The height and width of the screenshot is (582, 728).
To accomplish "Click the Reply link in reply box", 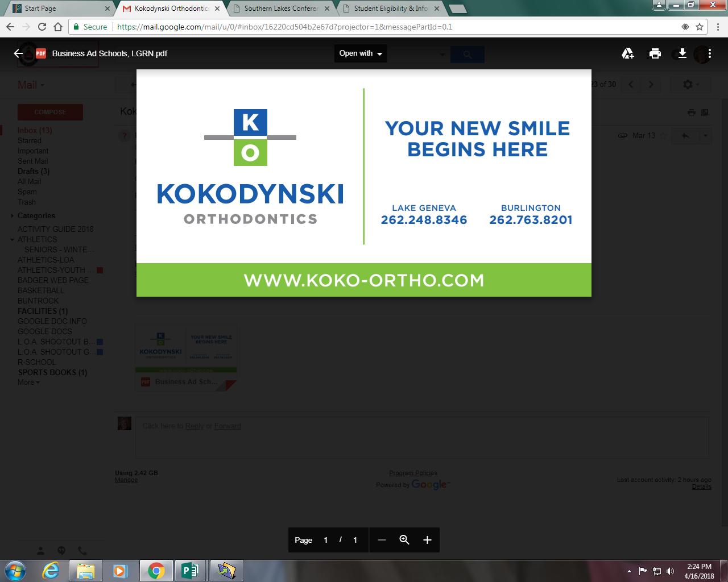I will 195,426.
